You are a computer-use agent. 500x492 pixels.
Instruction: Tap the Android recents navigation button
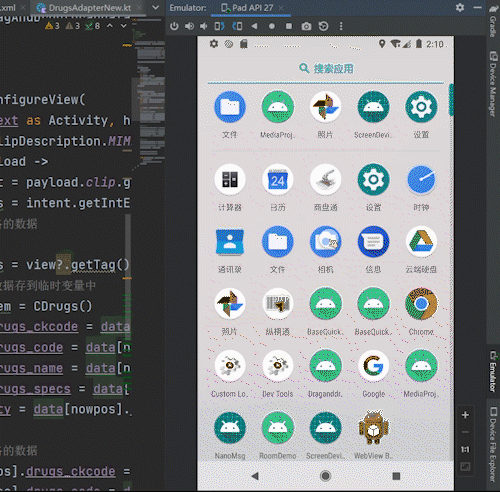pyautogui.click(x=396, y=476)
